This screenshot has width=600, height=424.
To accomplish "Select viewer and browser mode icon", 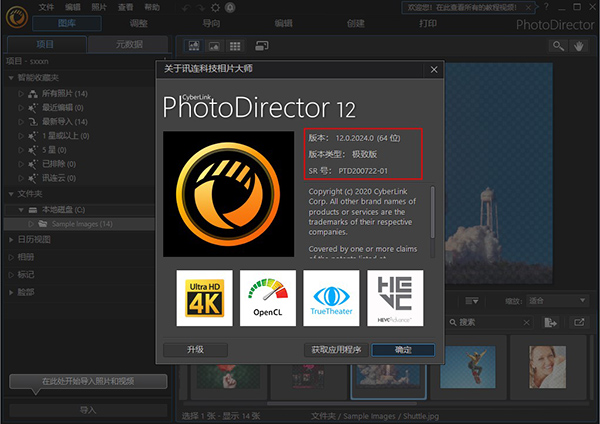I will click(194, 46).
